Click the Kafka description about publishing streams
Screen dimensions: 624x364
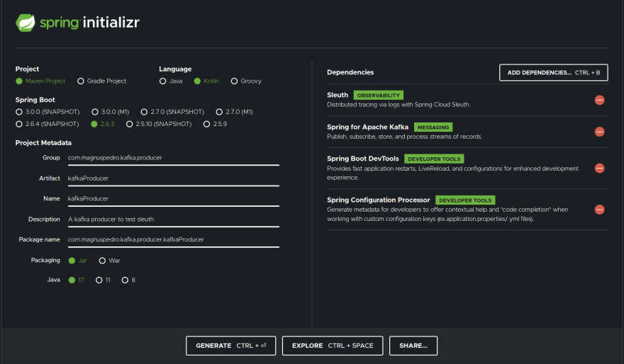pos(405,137)
